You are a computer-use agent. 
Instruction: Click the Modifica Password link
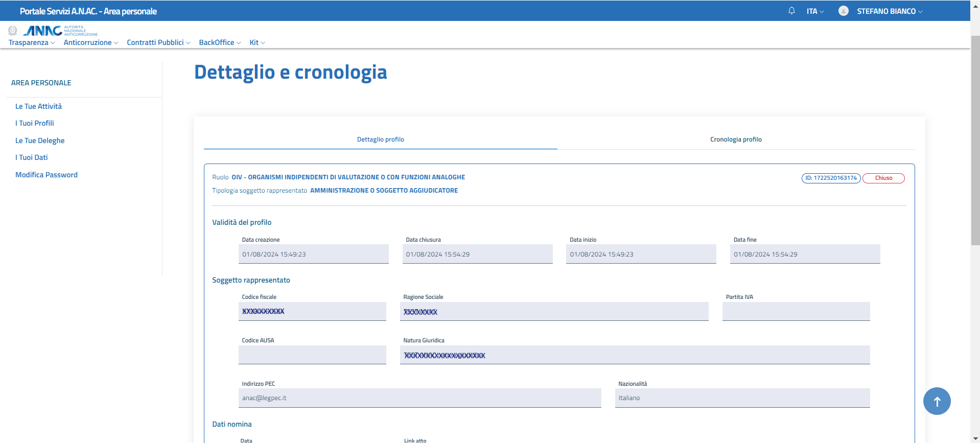(46, 175)
